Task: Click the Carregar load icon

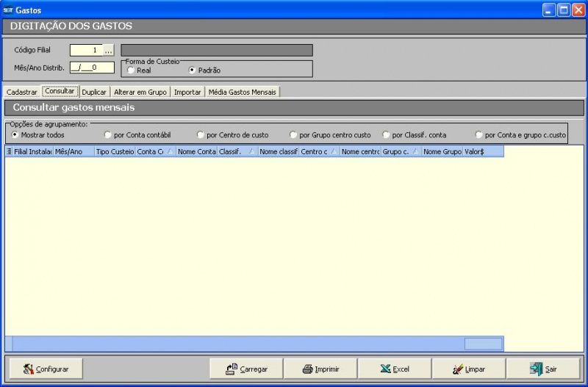Action: (x=231, y=369)
